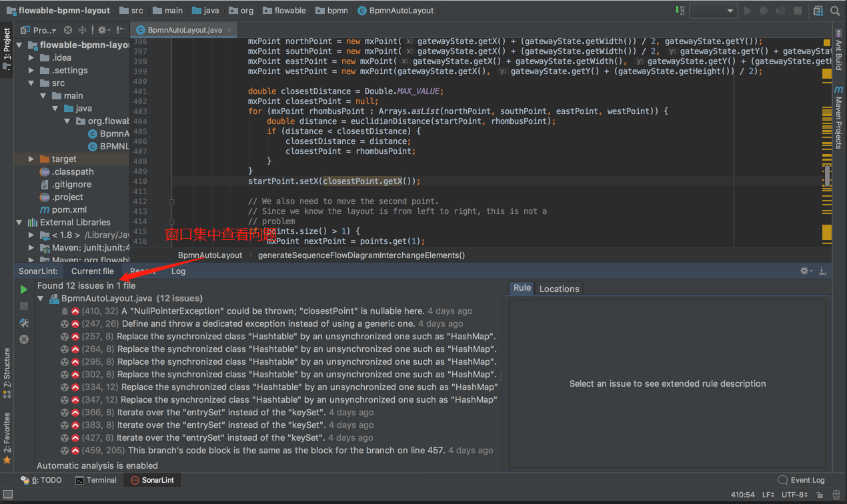Toggle the Structure tool window
The height and width of the screenshot is (504, 847).
[7, 372]
